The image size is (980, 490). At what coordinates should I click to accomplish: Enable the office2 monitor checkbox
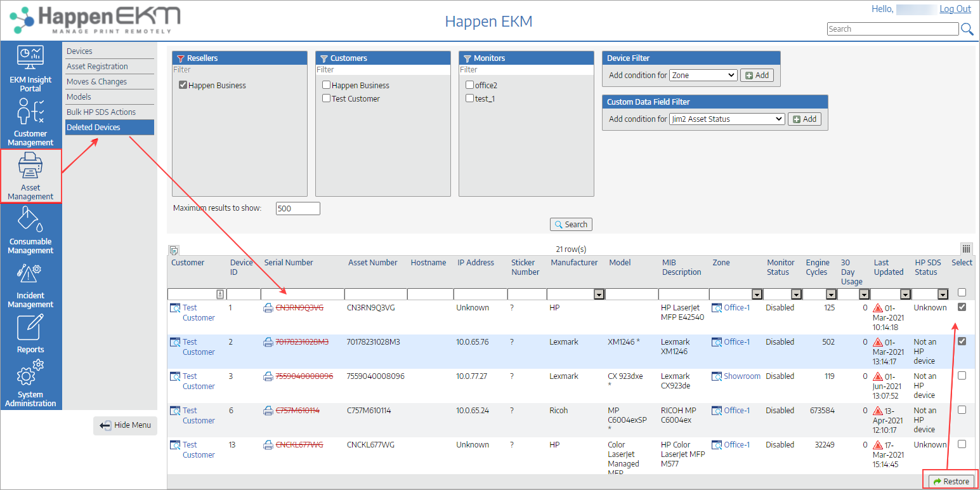point(469,85)
